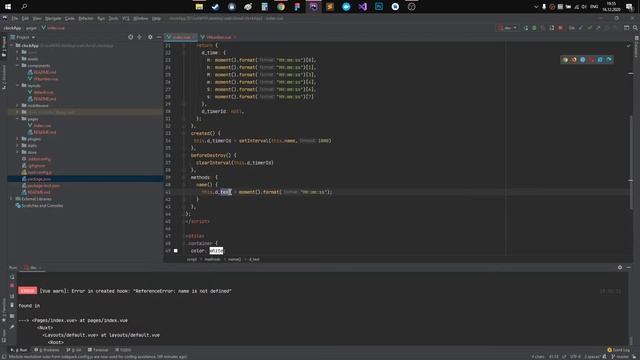Open Project panel gear settings
The image size is (640, 360).
click(x=150, y=37)
